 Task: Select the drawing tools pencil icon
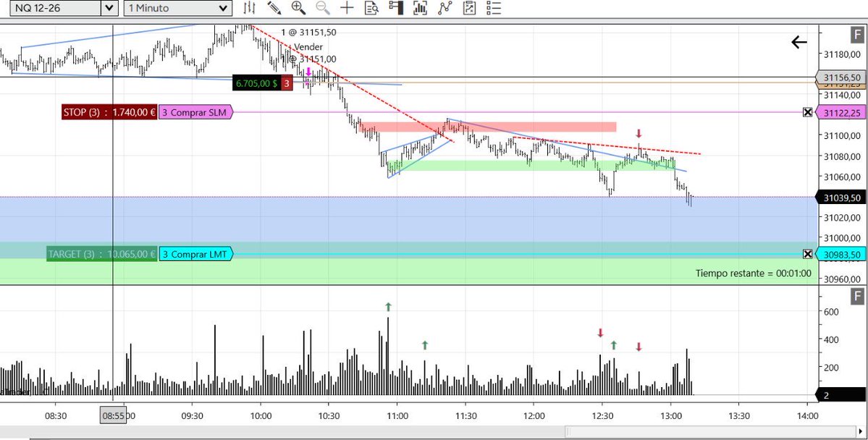coord(274,8)
